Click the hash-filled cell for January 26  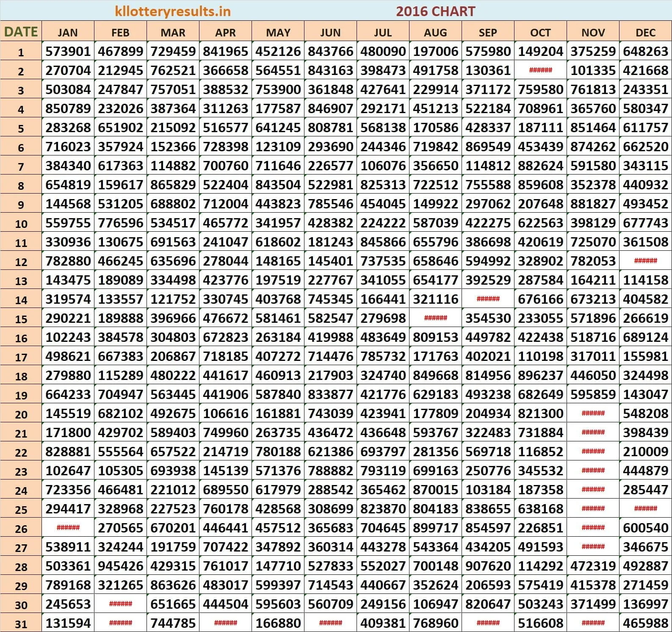pos(68,528)
